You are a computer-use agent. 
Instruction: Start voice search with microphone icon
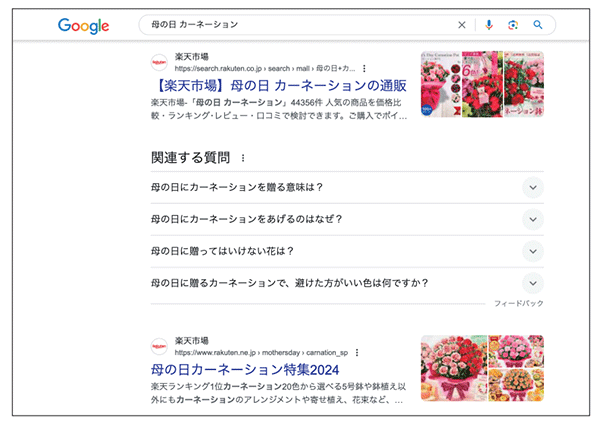[x=489, y=25]
